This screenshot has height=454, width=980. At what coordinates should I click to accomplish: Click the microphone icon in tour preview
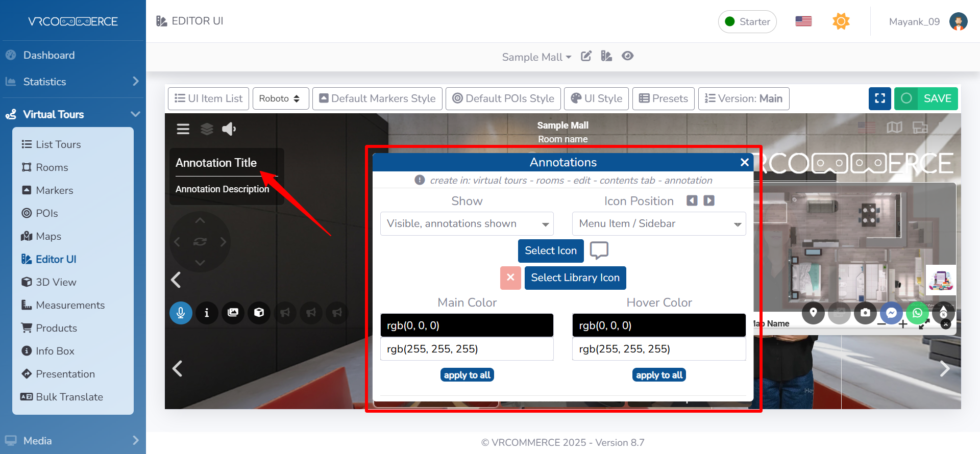[x=181, y=313]
